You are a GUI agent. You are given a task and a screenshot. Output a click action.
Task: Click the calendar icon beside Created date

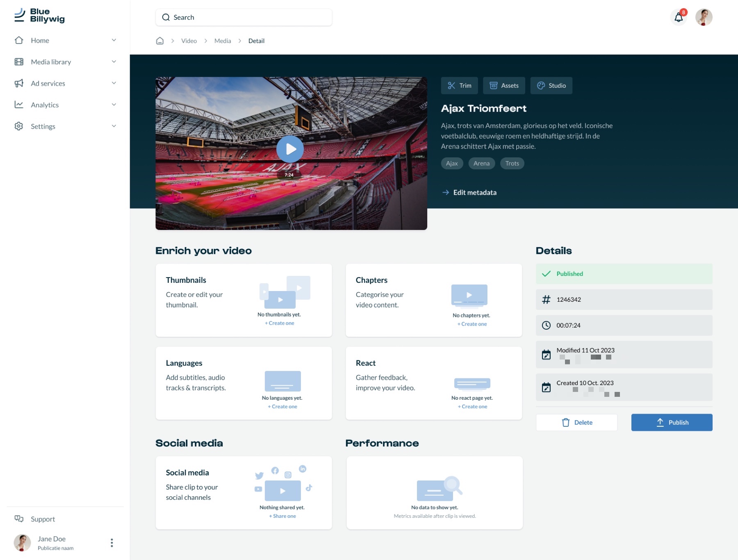click(546, 387)
